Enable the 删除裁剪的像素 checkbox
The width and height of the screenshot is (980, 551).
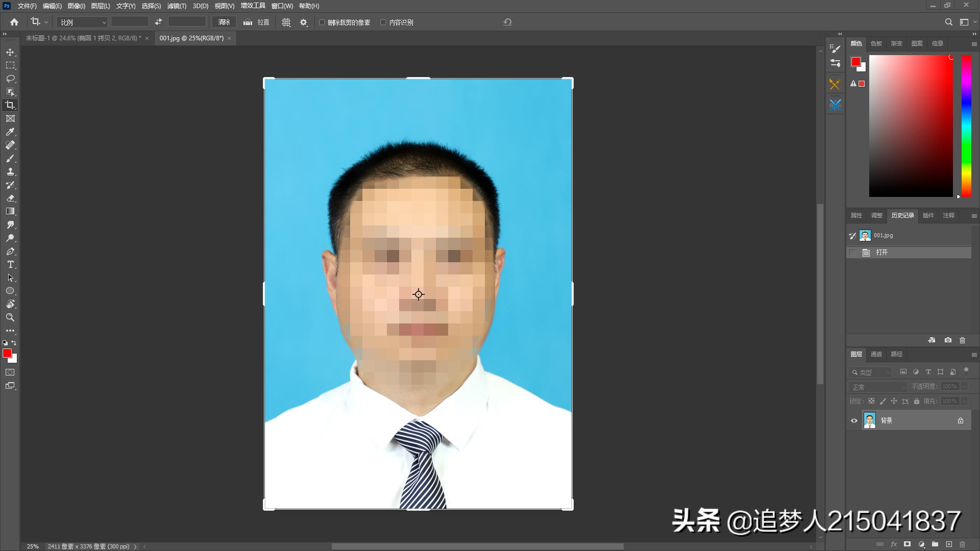[x=322, y=22]
